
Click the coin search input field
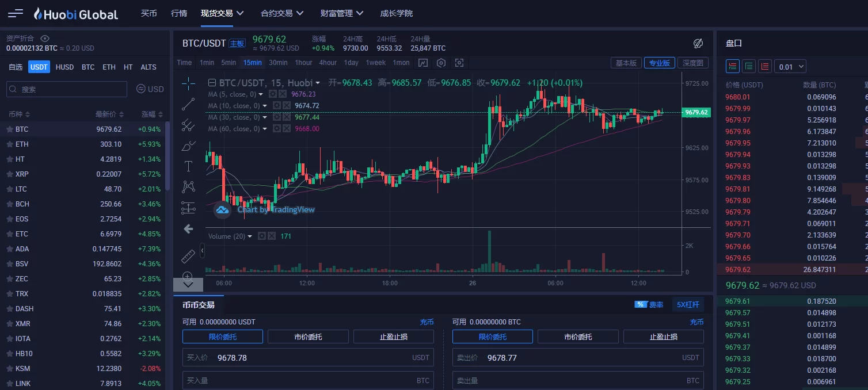[67, 89]
